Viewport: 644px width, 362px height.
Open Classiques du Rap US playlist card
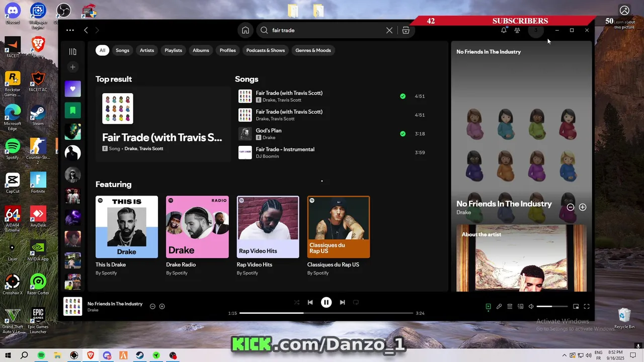(x=339, y=236)
